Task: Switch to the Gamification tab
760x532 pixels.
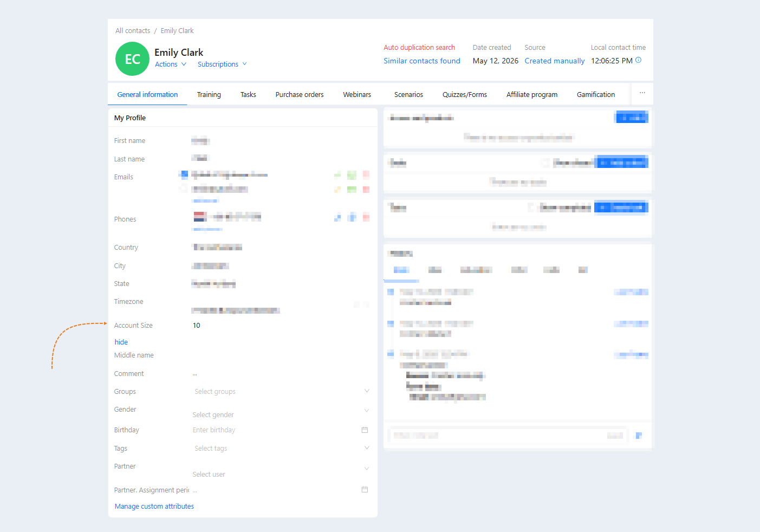Action: tap(596, 94)
